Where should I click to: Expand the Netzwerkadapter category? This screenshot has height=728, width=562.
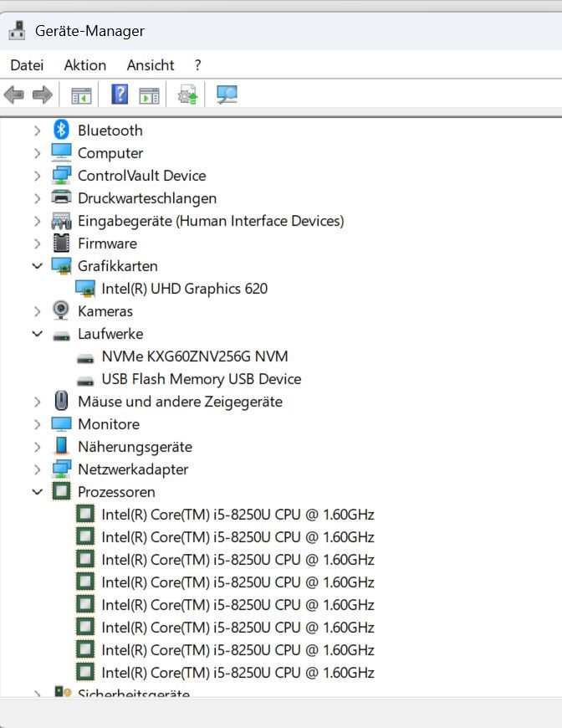37,469
